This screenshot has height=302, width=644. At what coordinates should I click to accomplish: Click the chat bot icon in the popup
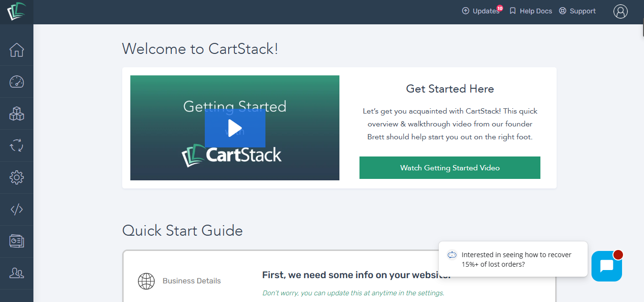click(x=452, y=255)
